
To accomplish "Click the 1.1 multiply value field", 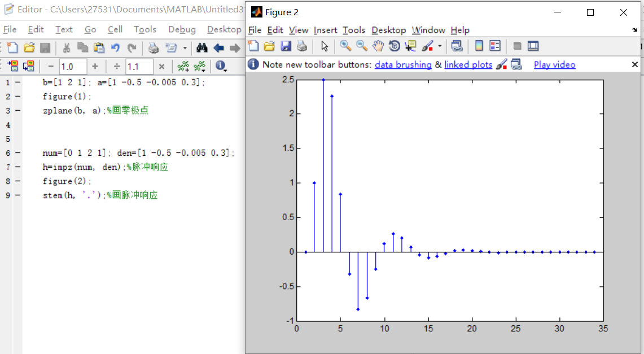I will click(139, 67).
